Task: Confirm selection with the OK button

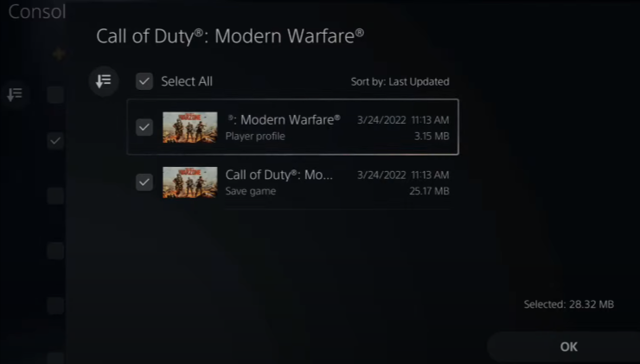Action: [568, 347]
